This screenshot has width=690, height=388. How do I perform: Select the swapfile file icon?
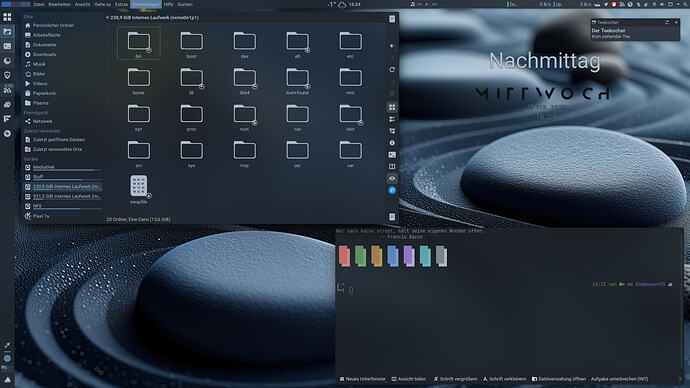tap(139, 190)
